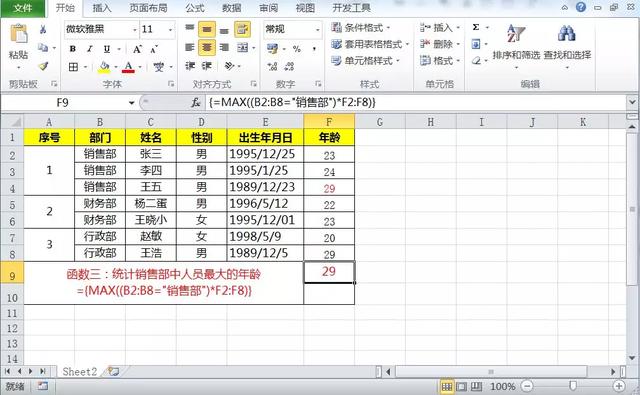Toggle Italic formatting

coord(89,49)
